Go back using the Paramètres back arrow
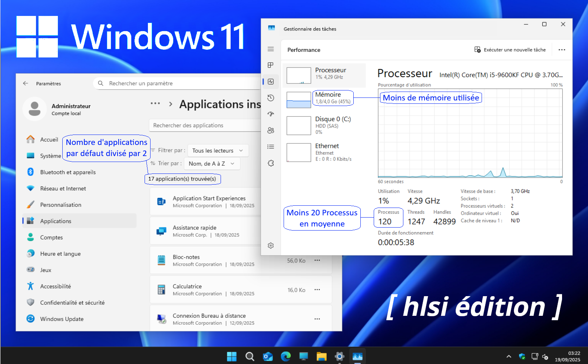The height and width of the screenshot is (364, 588). click(x=26, y=83)
